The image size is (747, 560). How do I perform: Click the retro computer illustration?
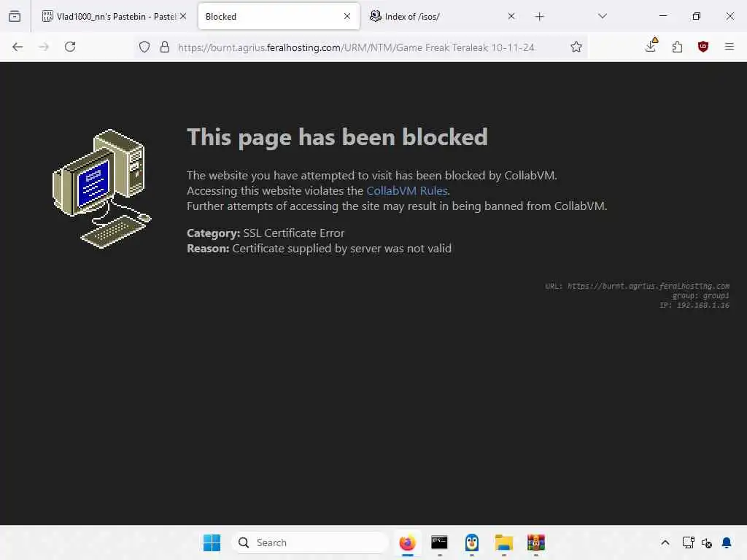pos(102,189)
